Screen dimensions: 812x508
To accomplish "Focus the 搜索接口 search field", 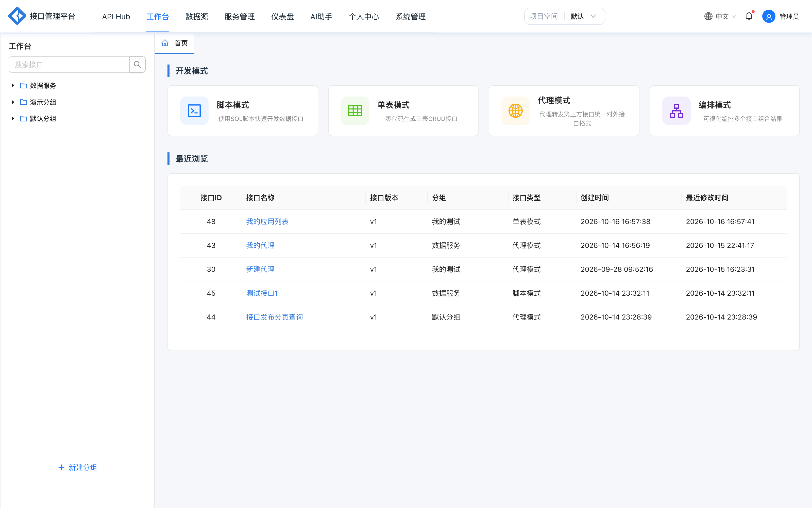I will click(69, 65).
